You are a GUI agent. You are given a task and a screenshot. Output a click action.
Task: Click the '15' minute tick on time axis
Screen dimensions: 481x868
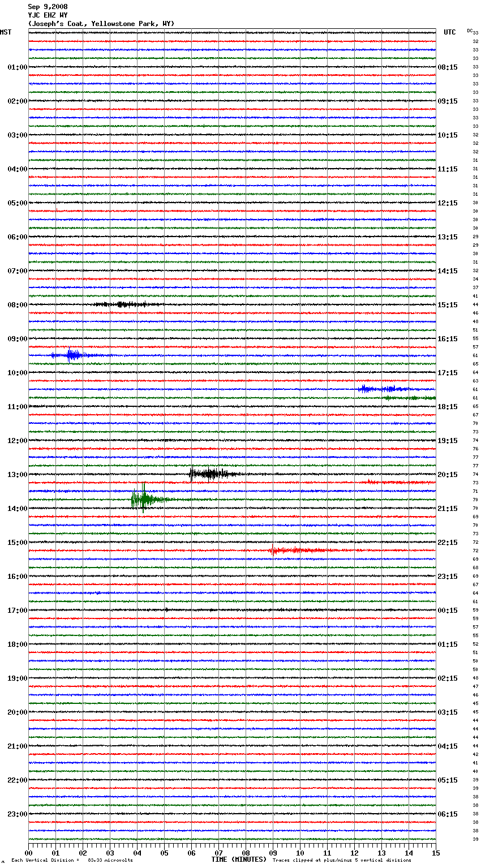[436, 853]
